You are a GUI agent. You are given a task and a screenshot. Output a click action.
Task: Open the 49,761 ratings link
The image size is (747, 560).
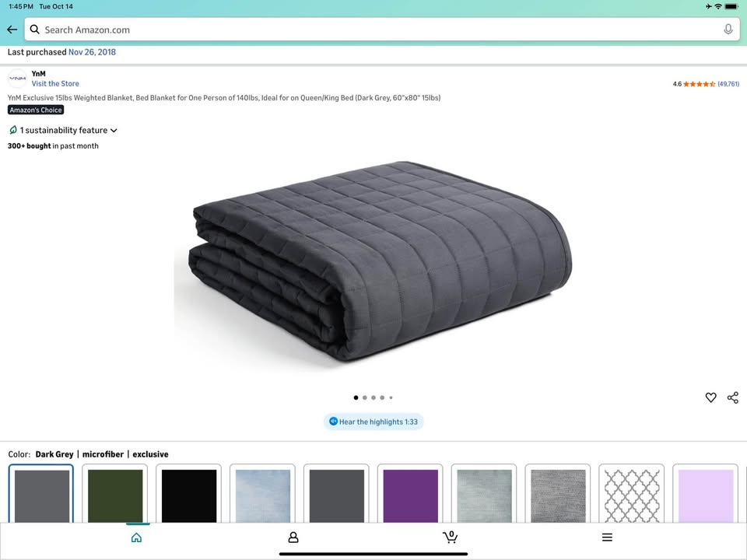coord(728,84)
